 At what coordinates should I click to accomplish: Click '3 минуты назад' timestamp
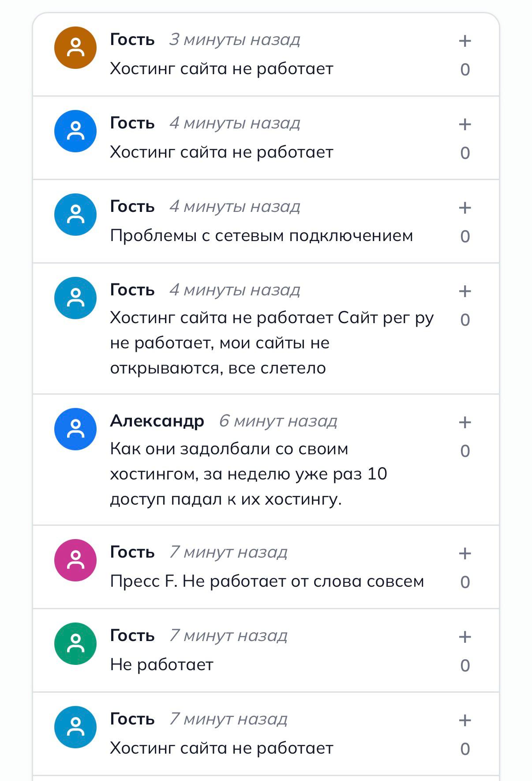pos(235,40)
